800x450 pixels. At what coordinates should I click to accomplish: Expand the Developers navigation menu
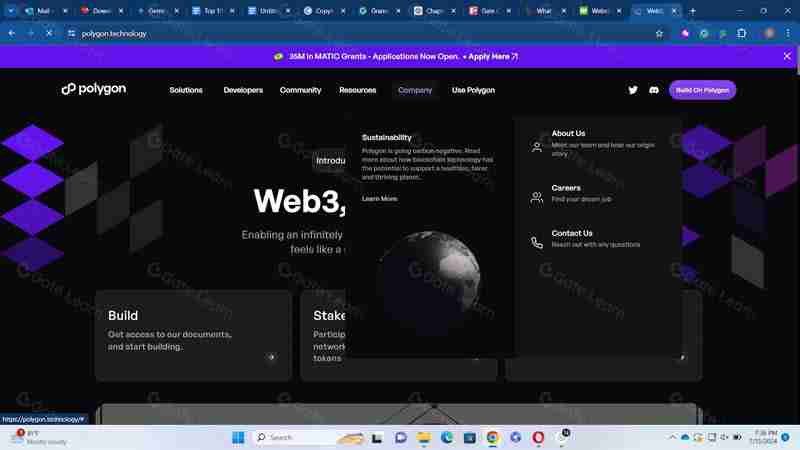pyautogui.click(x=243, y=90)
